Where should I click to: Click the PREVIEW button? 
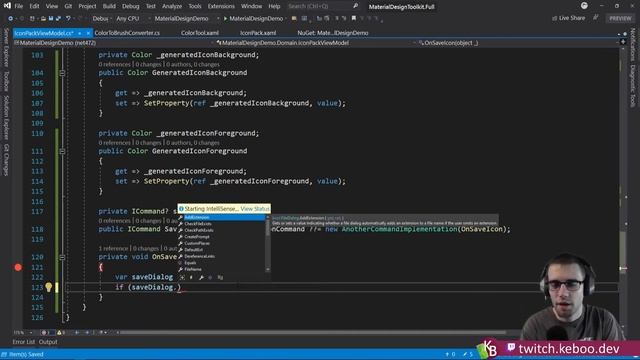click(x=620, y=18)
